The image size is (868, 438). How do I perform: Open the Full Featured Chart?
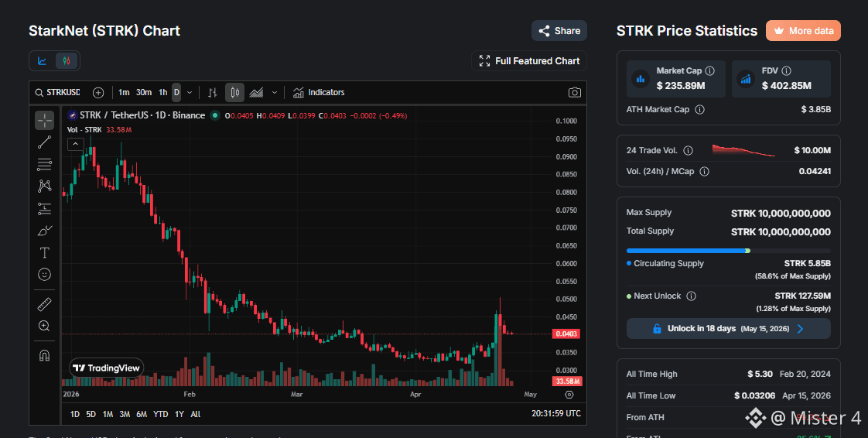click(x=529, y=61)
